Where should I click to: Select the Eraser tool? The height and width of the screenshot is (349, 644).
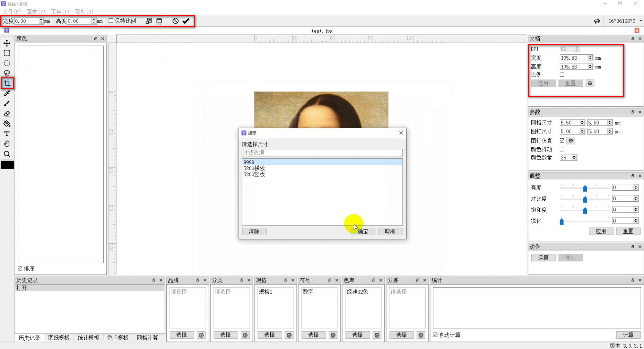(7, 114)
